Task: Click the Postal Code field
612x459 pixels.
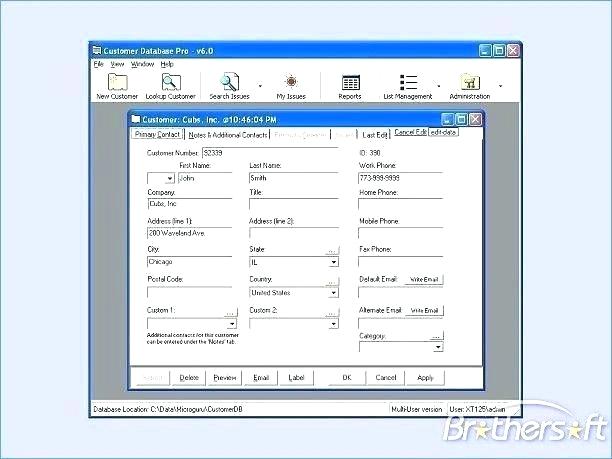Action: (190, 292)
